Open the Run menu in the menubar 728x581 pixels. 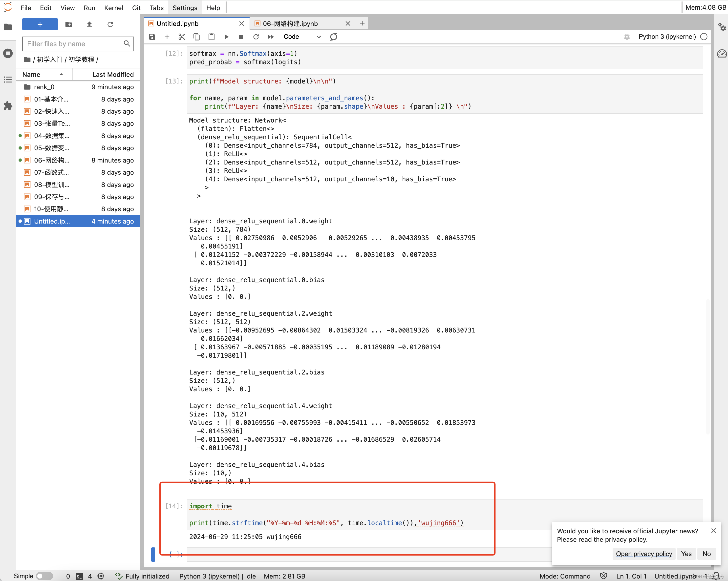[x=89, y=7]
